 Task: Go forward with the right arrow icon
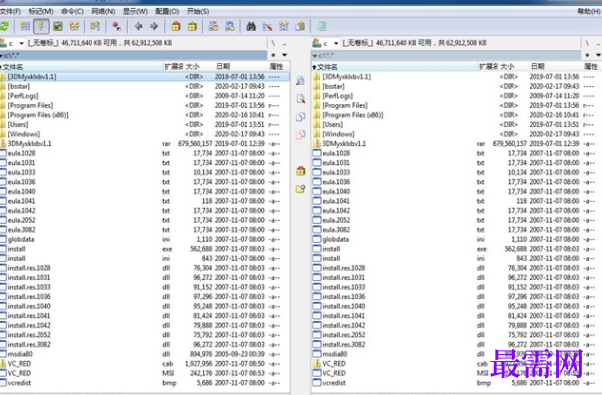pyautogui.click(x=154, y=26)
